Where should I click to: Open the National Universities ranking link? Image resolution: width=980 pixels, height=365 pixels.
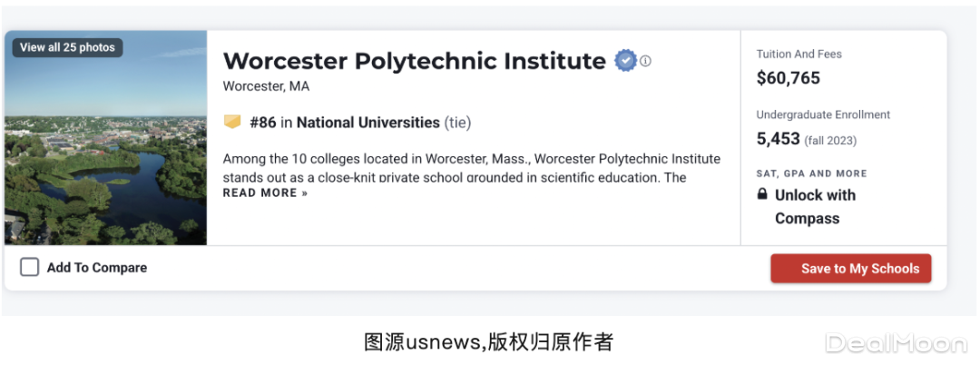pyautogui.click(x=367, y=123)
